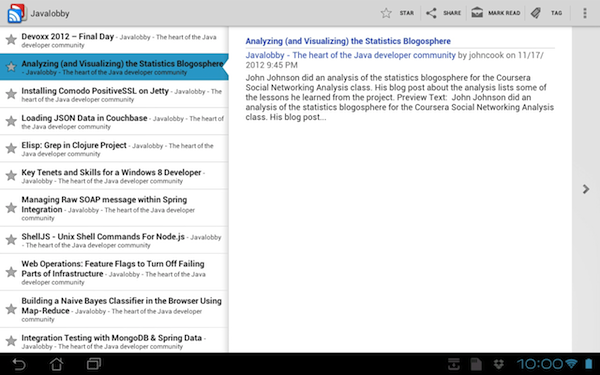Open Web Operations: Feature Flags article

pos(114,272)
